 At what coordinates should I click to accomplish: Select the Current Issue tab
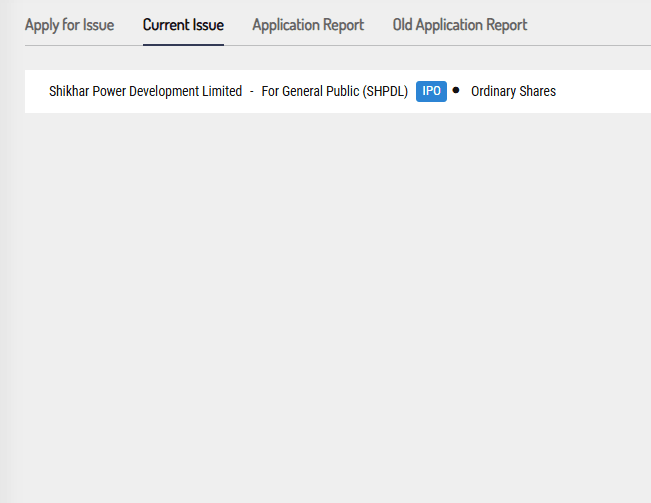click(x=183, y=24)
